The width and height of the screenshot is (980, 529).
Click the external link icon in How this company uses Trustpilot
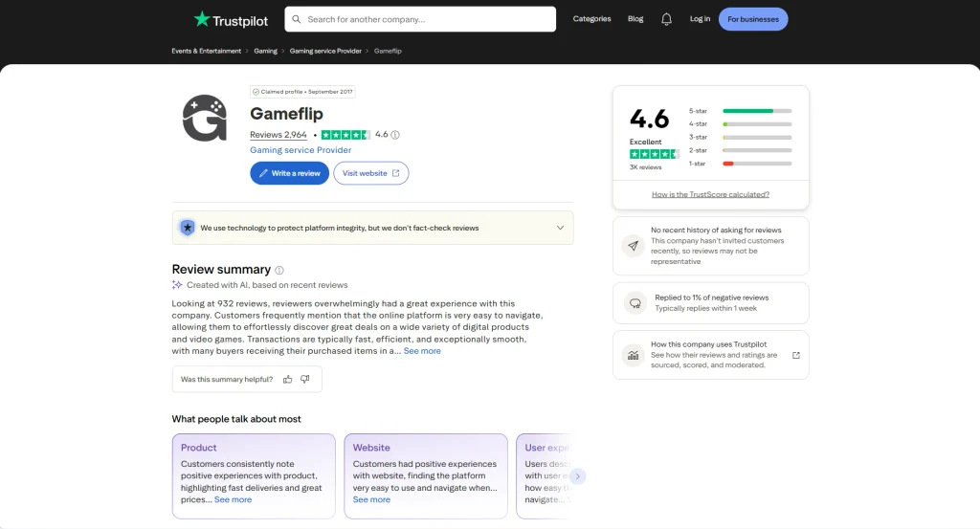click(795, 355)
